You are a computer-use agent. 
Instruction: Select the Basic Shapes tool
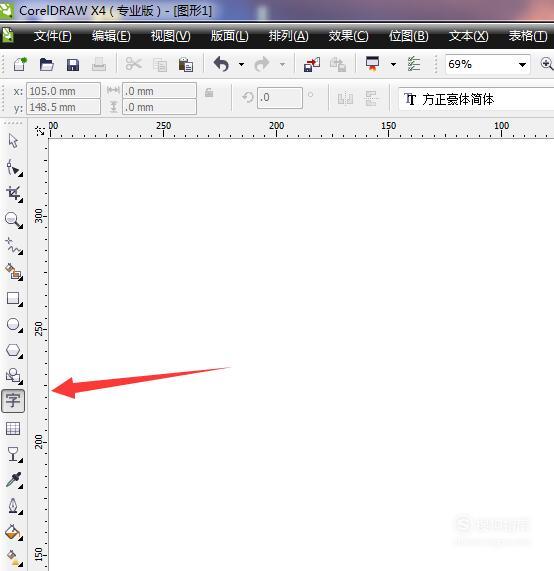(x=14, y=376)
